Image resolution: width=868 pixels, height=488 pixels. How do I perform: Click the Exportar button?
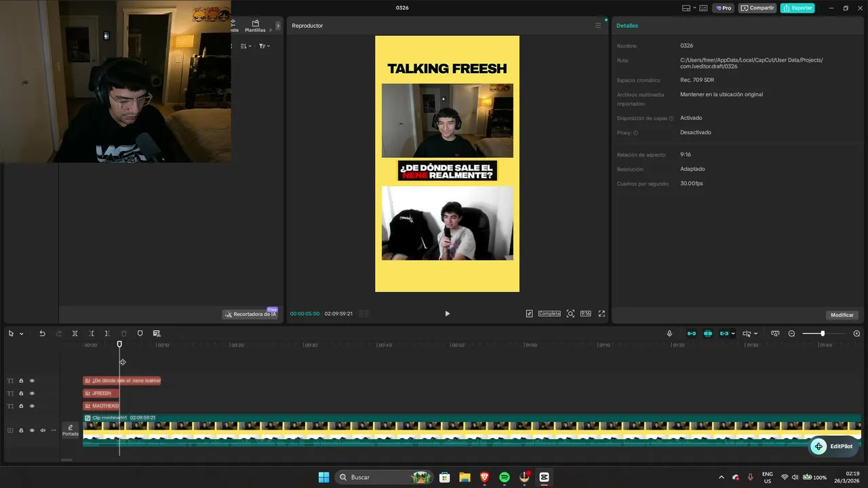tap(797, 8)
